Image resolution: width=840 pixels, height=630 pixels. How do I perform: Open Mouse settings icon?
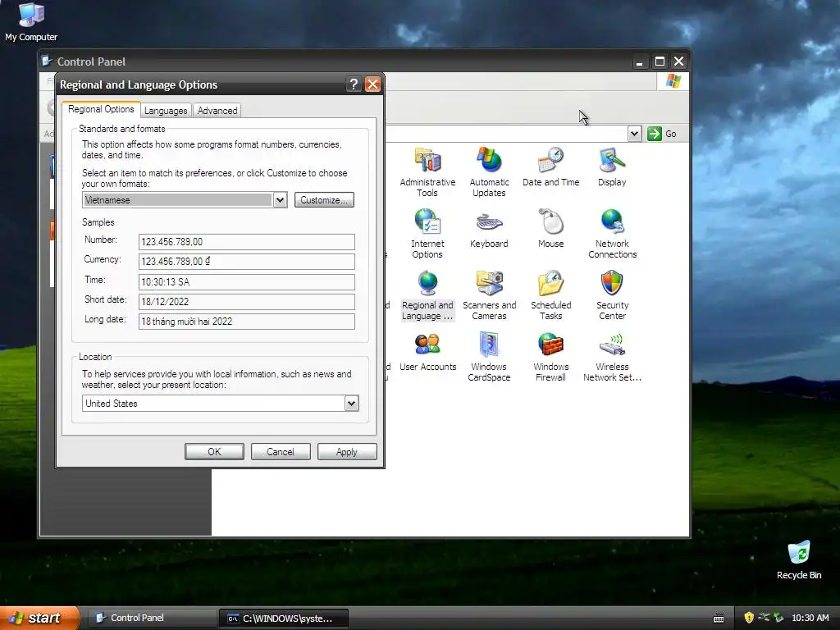coord(550,229)
